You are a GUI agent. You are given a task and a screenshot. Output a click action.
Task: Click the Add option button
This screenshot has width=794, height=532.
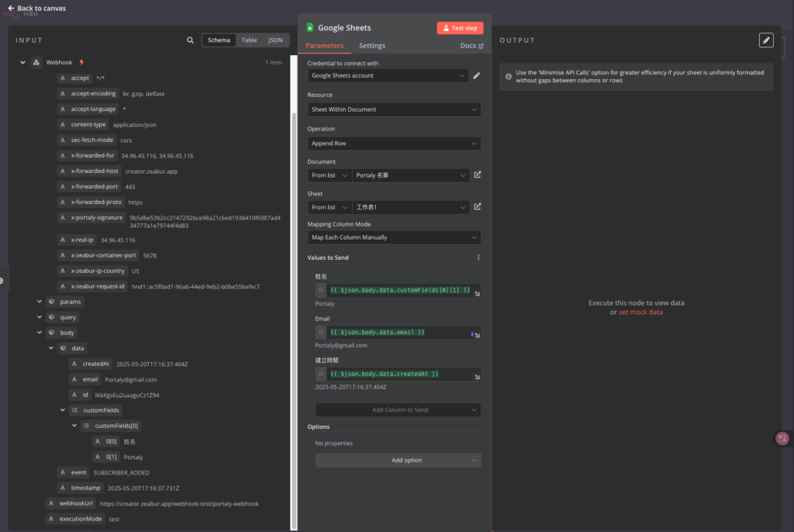coord(398,460)
